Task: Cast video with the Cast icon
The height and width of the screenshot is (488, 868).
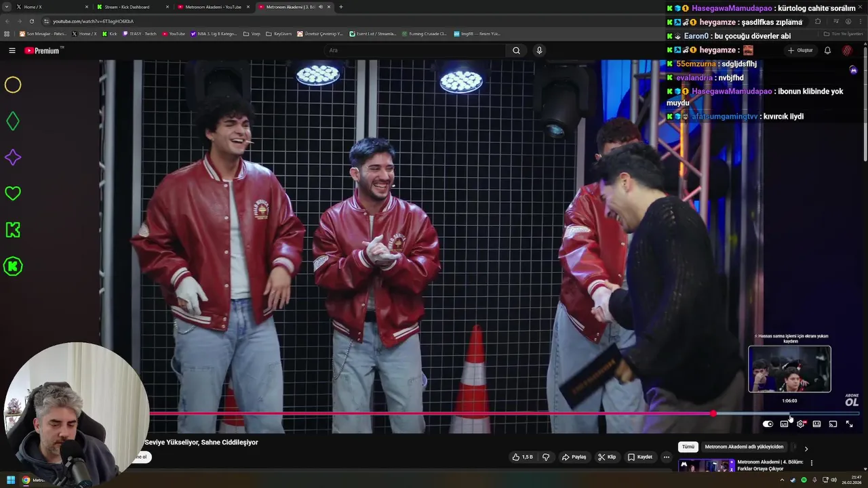Action: click(833, 424)
